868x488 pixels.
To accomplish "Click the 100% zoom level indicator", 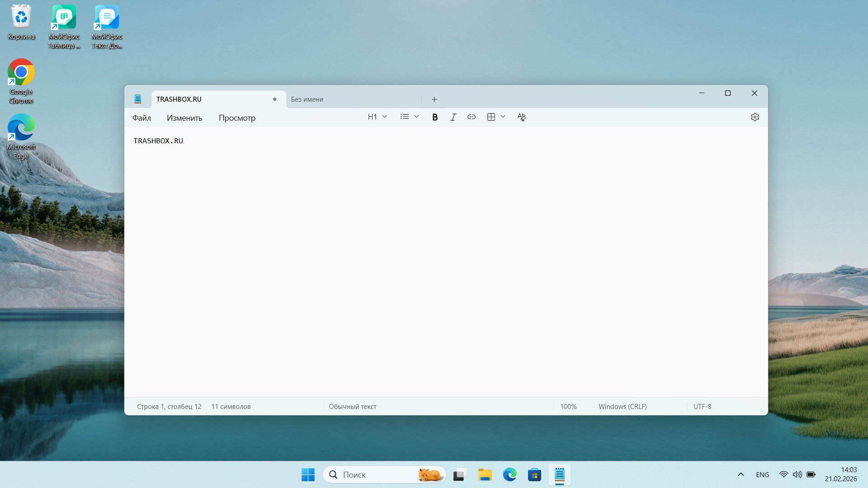I will (568, 407).
